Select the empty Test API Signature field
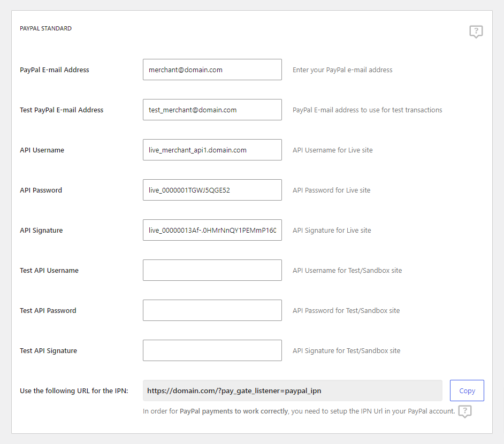Screen dimensions: 504x444 click(x=212, y=351)
